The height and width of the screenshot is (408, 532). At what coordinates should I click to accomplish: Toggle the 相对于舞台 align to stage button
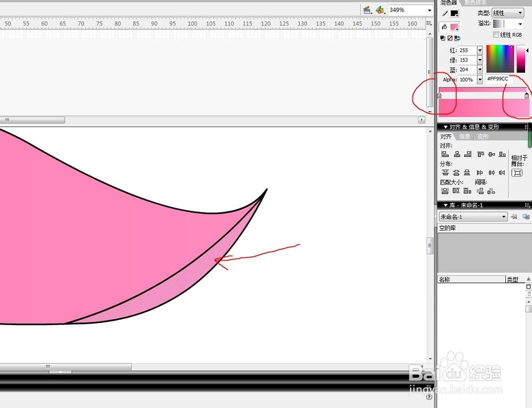tap(517, 173)
